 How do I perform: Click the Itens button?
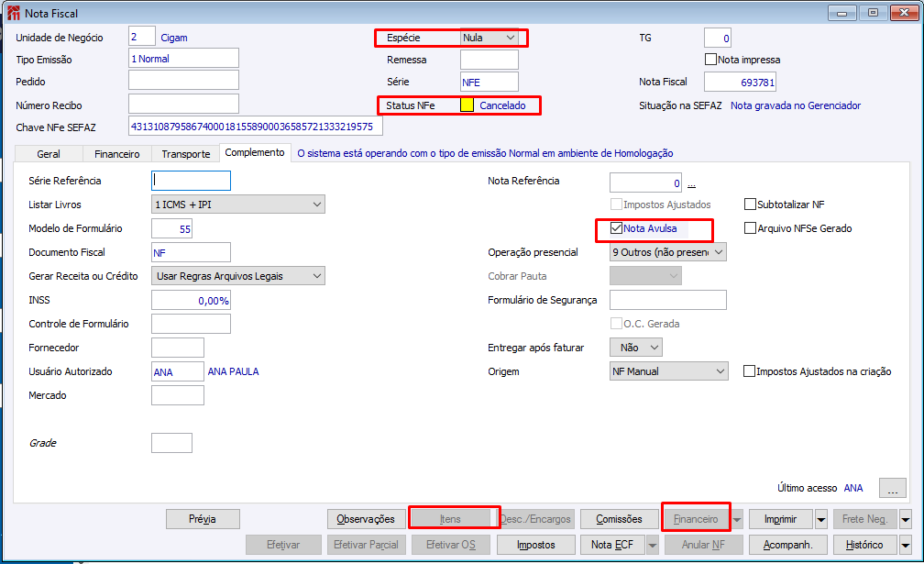pos(450,519)
